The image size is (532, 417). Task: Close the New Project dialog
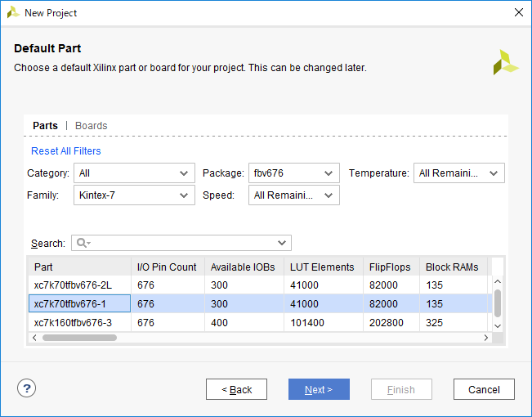click(x=518, y=12)
